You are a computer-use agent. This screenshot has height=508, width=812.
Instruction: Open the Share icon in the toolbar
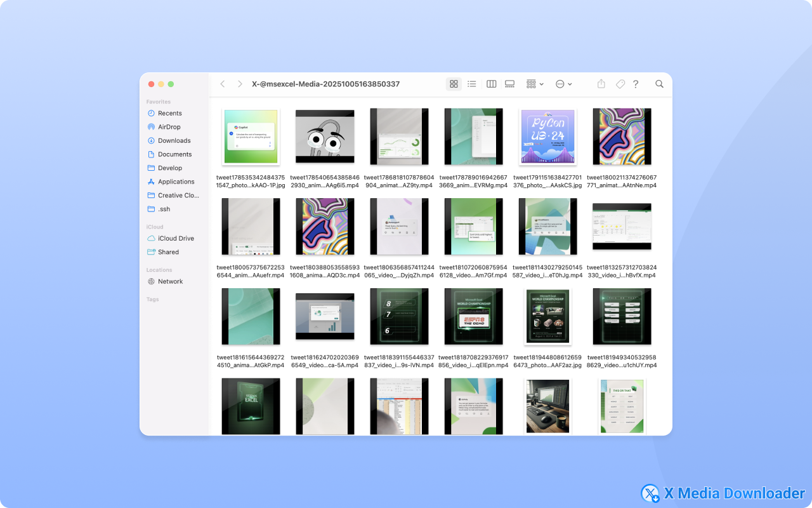pyautogui.click(x=601, y=83)
